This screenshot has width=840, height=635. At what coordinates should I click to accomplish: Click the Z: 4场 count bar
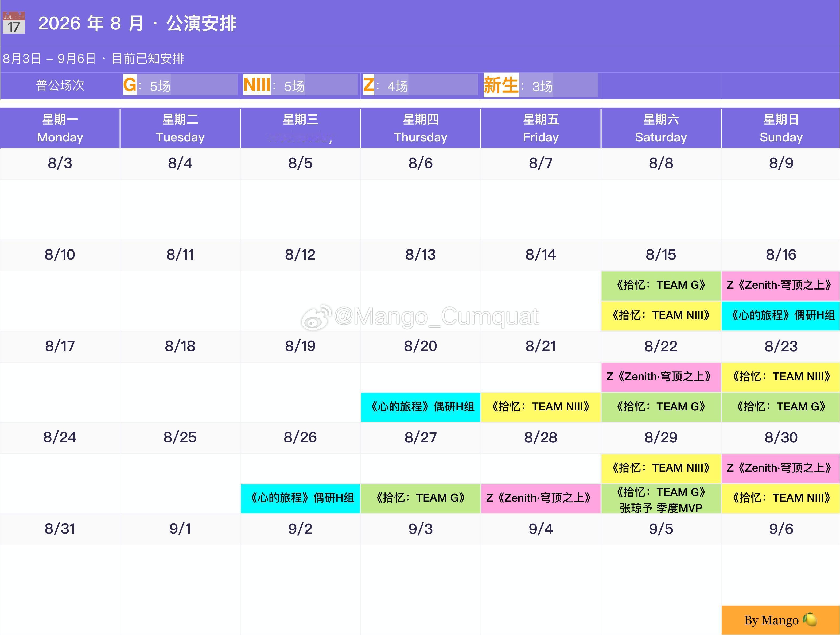pos(420,85)
